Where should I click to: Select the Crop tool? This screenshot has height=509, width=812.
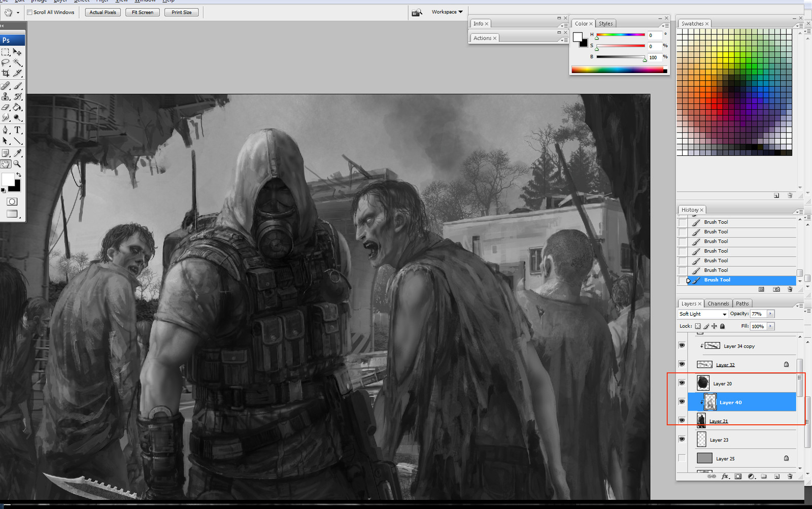tap(6, 73)
